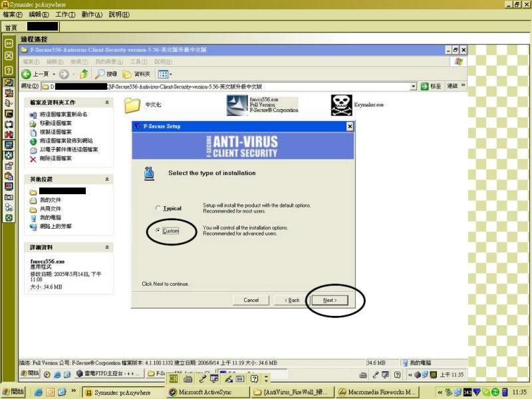Click the green globe tray icon
532x399 pixels.
coord(495,392)
